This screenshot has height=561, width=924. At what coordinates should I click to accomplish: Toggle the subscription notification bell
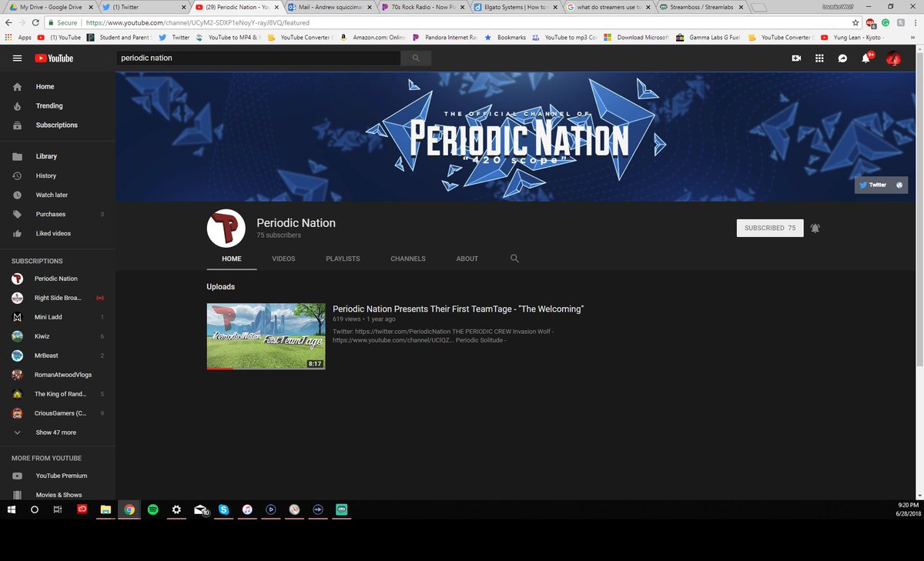[x=815, y=228]
